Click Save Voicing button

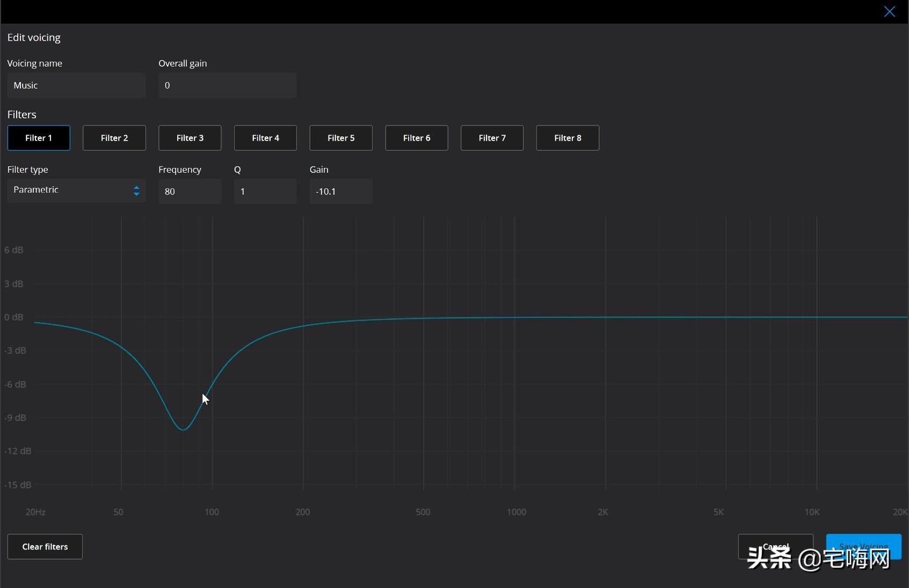(863, 546)
